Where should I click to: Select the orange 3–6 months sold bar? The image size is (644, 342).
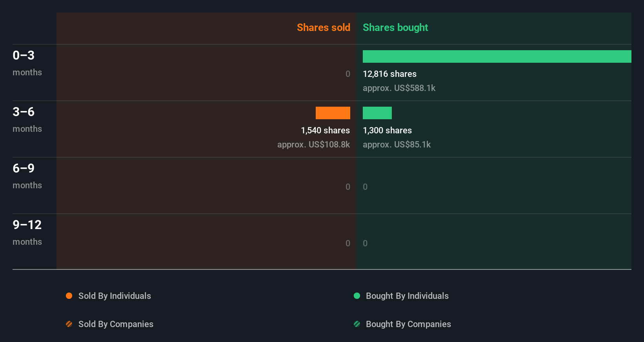click(333, 113)
